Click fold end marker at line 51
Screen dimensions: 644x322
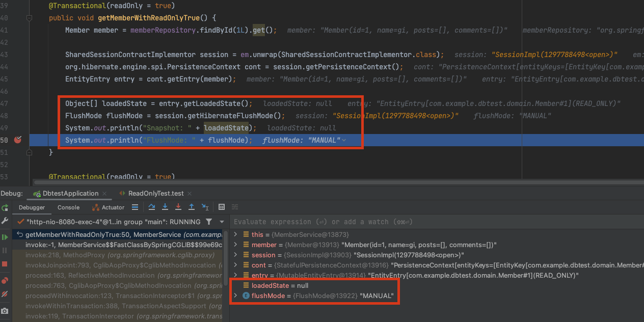(x=29, y=152)
